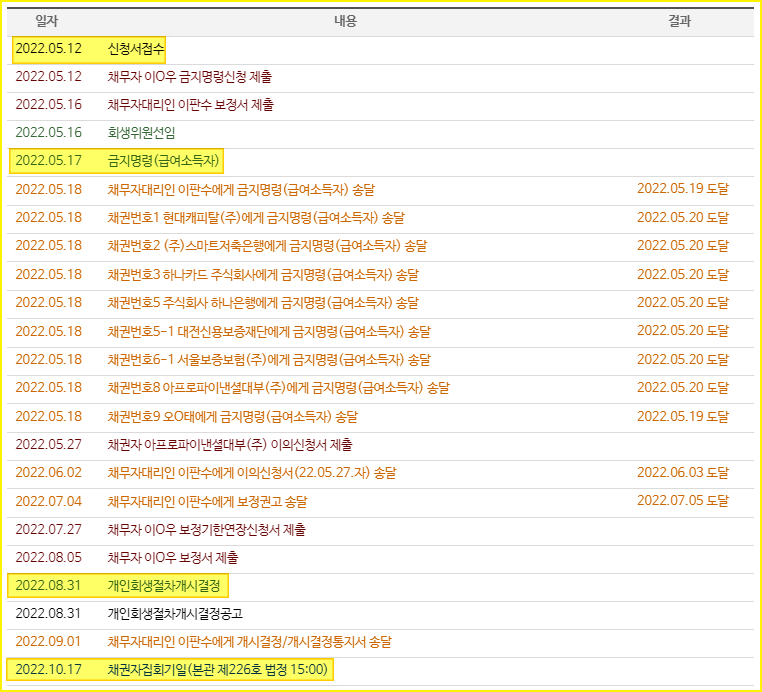Viewport: 762px width, 692px height.
Task: Select the 채권번호6-1 서울보증보험(주) 송달 entry
Action: click(269, 360)
